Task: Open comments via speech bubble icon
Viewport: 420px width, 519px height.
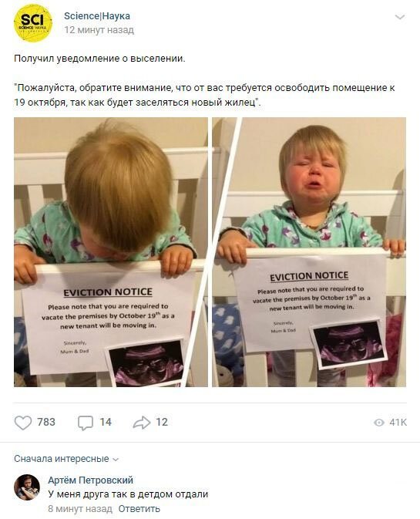Action: click(86, 423)
